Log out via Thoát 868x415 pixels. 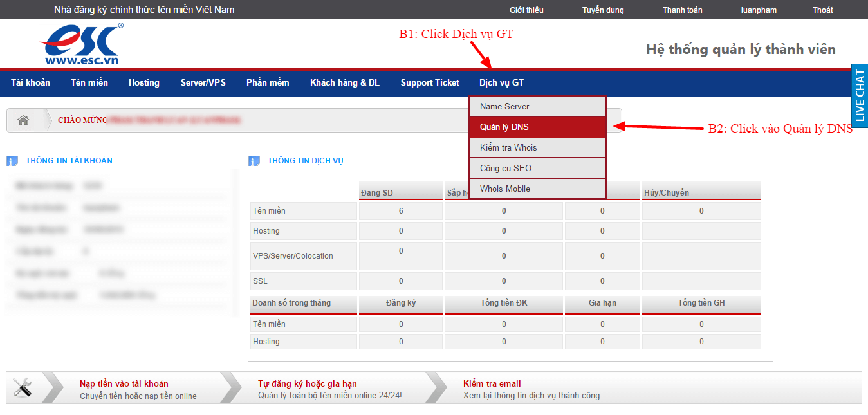click(822, 10)
